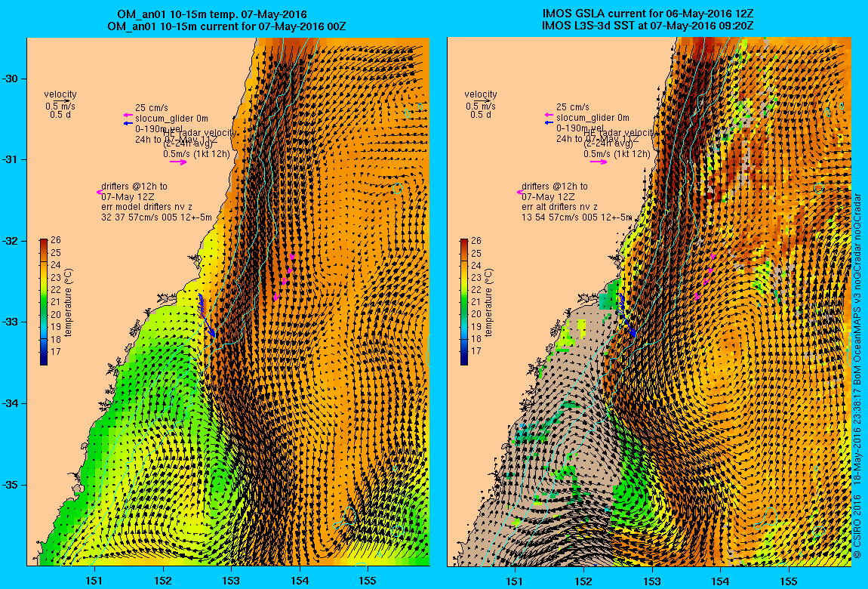Click the 155 longitude label under left map
The height and width of the screenshot is (589, 868).
coord(367,581)
